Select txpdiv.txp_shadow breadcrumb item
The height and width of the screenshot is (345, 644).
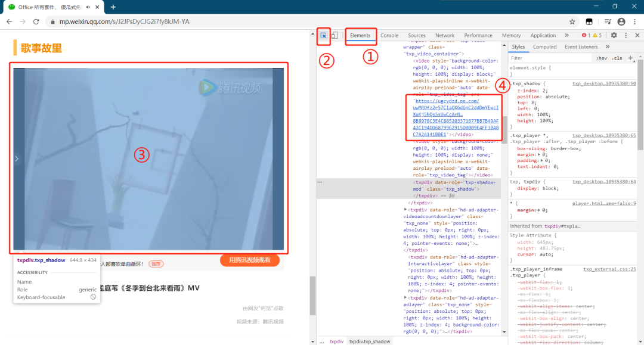370,341
